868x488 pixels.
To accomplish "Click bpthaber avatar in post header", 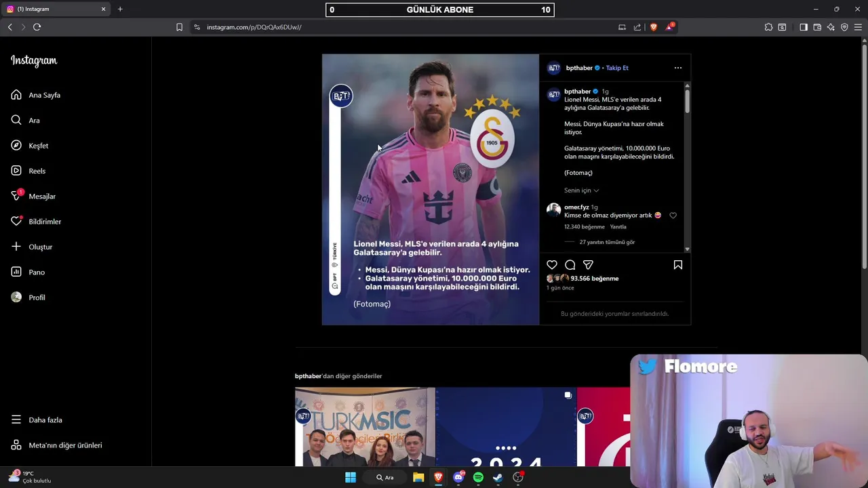I will point(554,68).
